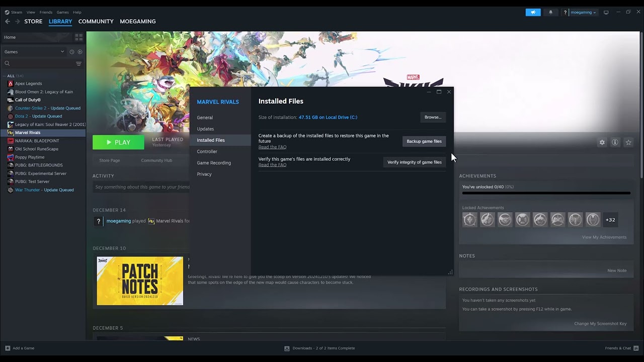The image size is (644, 362).
Task: Open moegaming profile link in activity
Action: (x=118, y=221)
